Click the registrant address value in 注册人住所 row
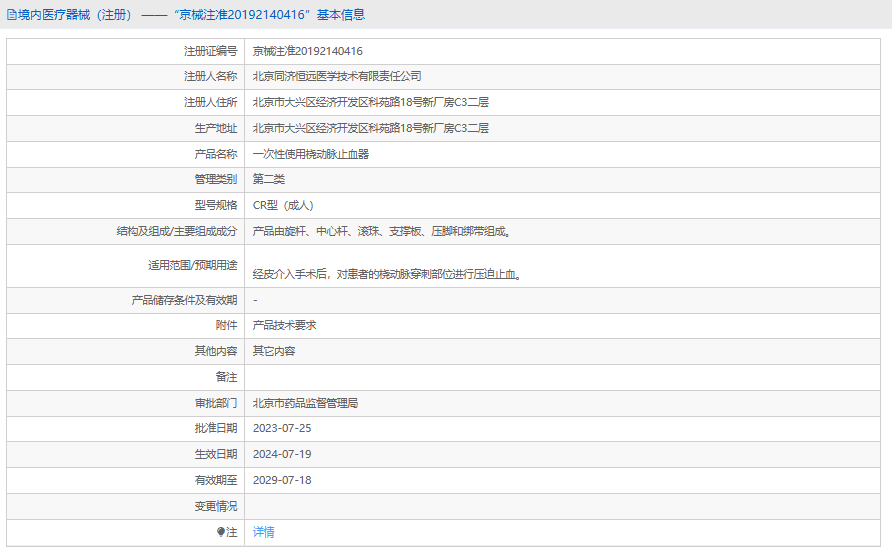892x552 pixels. [371, 102]
